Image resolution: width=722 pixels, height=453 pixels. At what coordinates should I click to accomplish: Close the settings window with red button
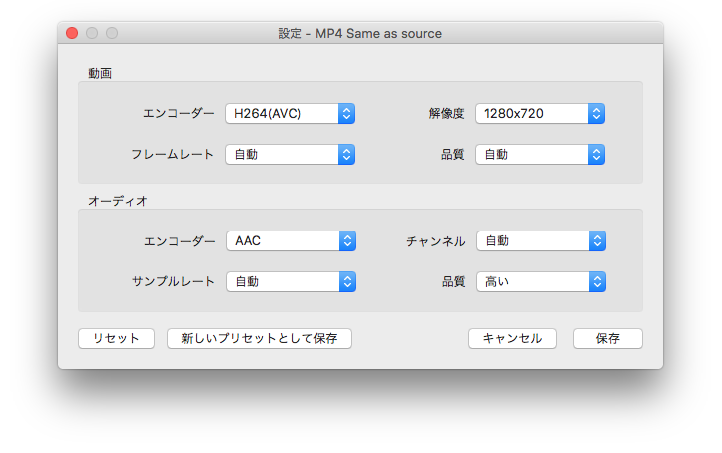pyautogui.click(x=72, y=33)
